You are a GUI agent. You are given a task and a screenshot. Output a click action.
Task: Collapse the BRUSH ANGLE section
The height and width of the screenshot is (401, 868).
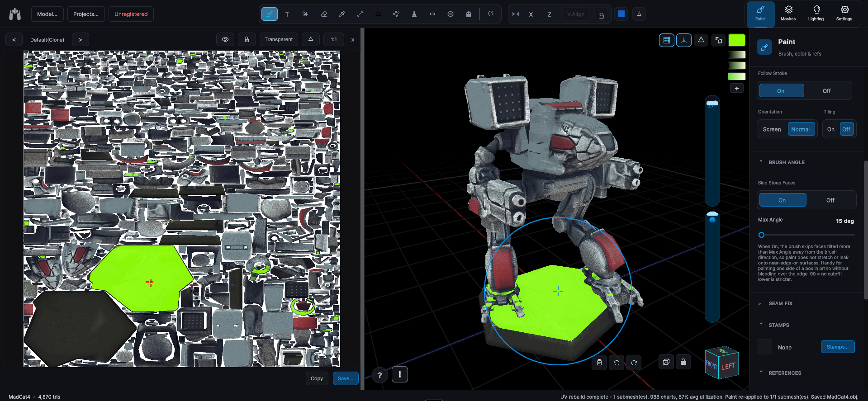point(787,162)
